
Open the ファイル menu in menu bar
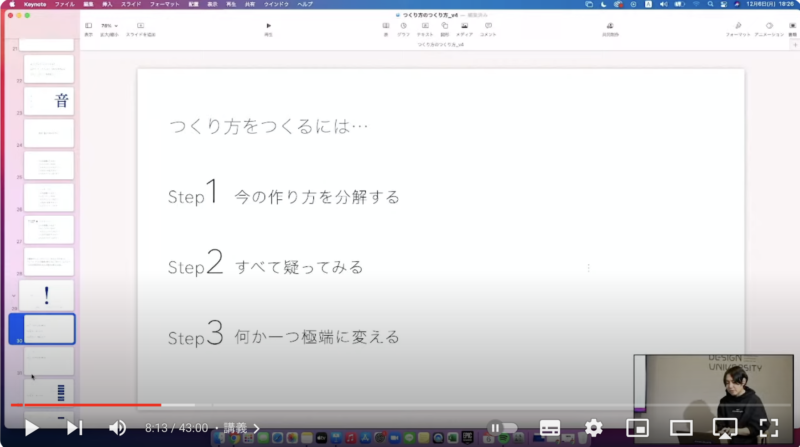tap(64, 4)
